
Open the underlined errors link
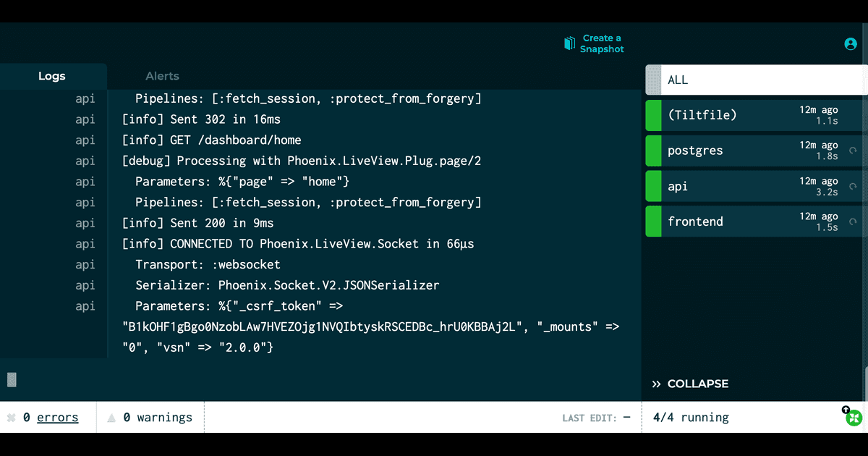57,418
